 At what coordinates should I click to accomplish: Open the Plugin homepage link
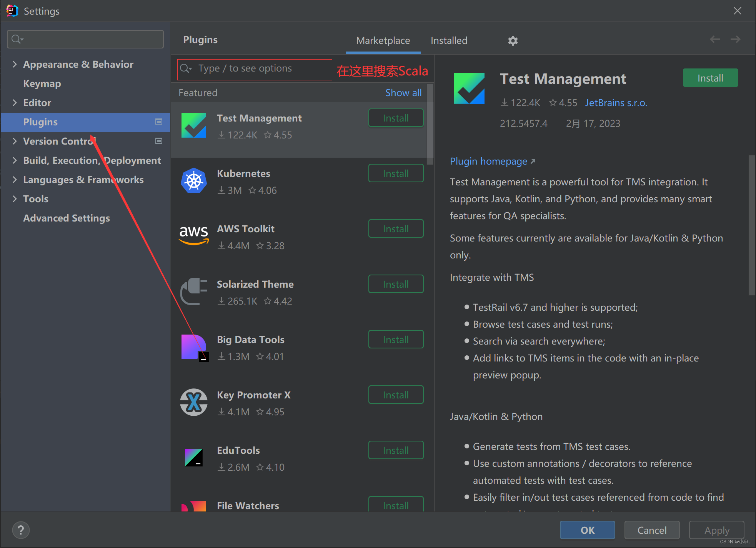point(489,161)
